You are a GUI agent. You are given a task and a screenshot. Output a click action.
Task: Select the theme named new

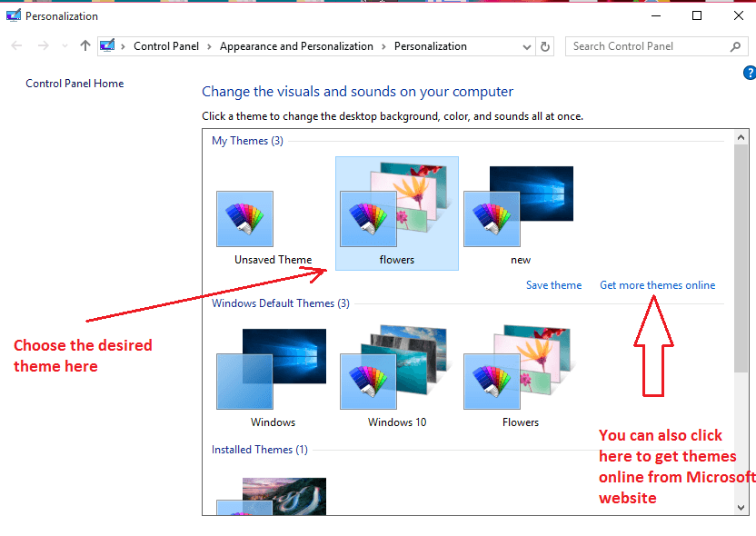point(519,214)
